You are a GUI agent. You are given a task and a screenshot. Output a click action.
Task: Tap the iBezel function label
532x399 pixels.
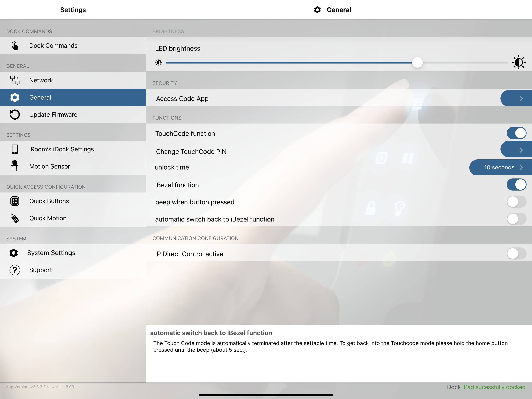click(x=177, y=185)
